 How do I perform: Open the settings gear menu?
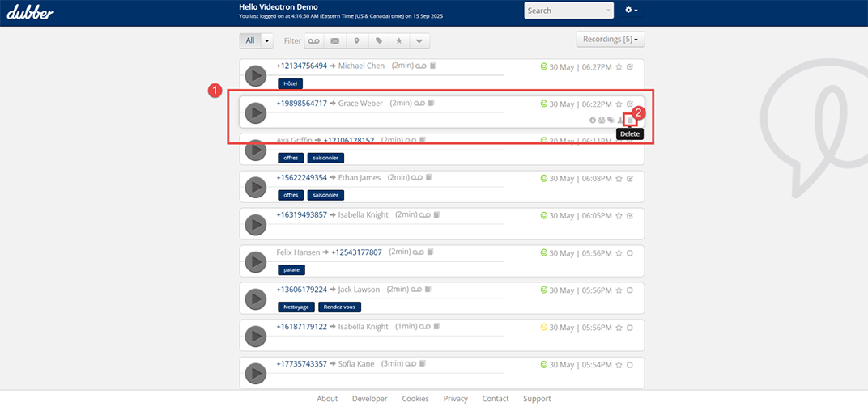(x=631, y=11)
